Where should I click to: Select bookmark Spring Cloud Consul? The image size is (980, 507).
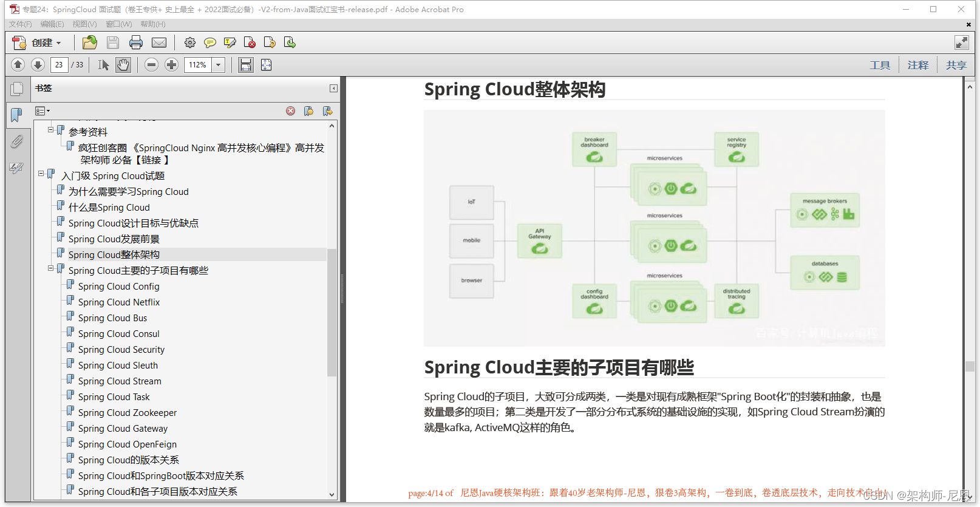click(118, 334)
